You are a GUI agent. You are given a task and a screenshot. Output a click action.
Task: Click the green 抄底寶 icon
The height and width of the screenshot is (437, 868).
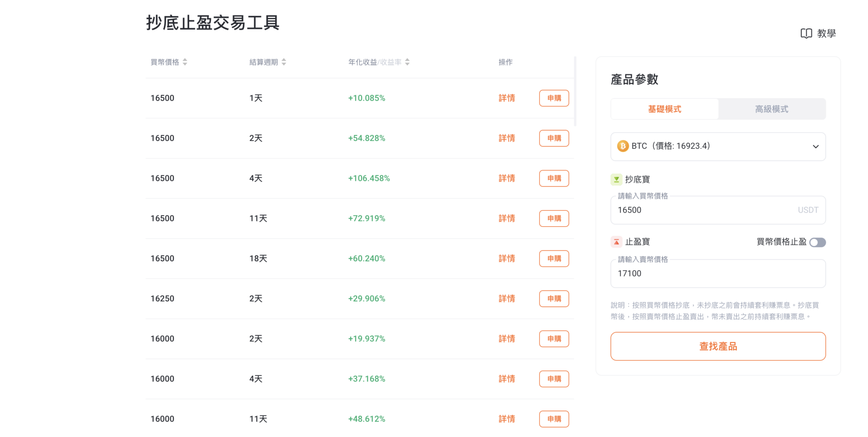pos(615,179)
